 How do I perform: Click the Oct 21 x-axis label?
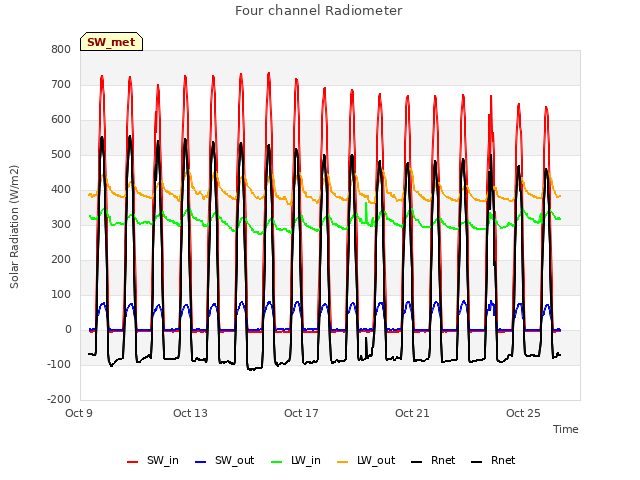tap(412, 413)
